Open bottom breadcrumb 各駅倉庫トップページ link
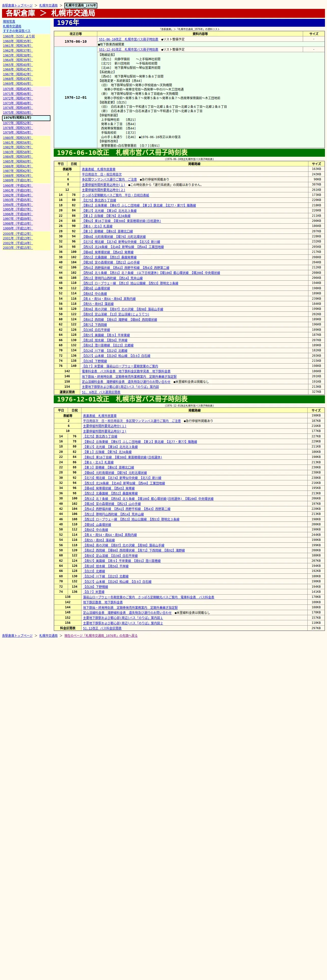Screen dimensions: 327x980 point(17,636)
